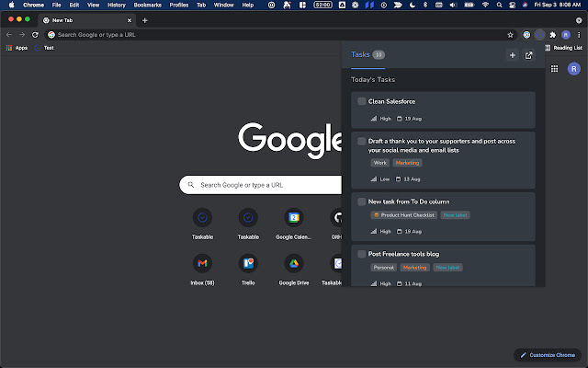
Task: Open Chrome profile avatar in toolbar
Action: point(566,35)
